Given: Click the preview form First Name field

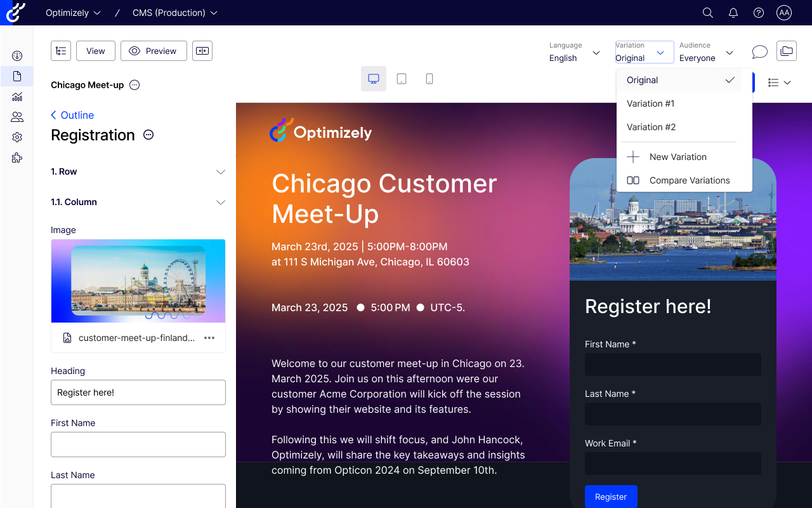Looking at the screenshot, I should pyautogui.click(x=673, y=364).
